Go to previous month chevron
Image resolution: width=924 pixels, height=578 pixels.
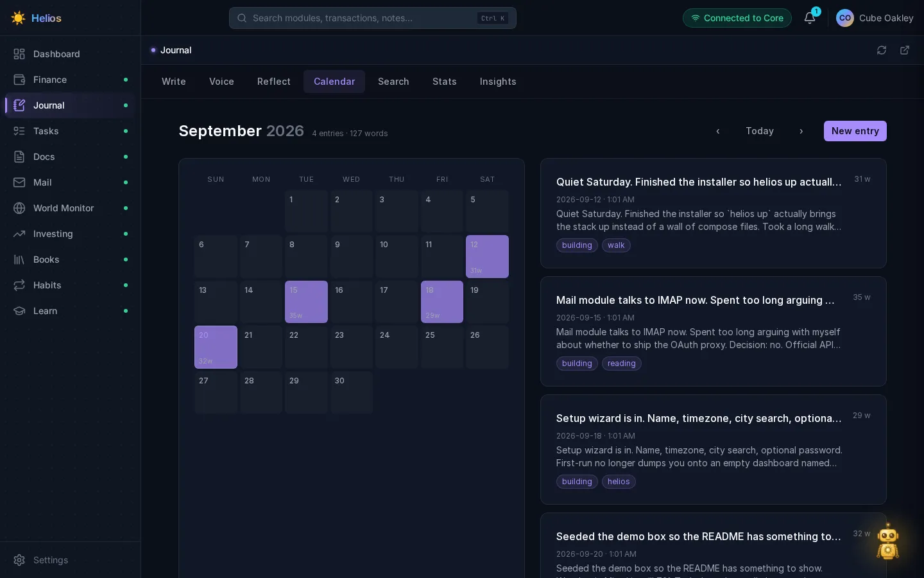[x=718, y=131]
